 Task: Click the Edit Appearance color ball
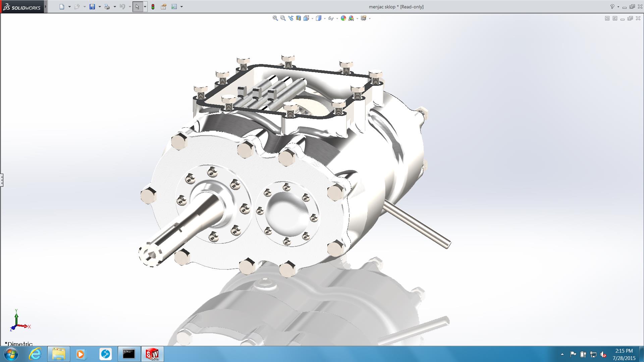point(343,18)
